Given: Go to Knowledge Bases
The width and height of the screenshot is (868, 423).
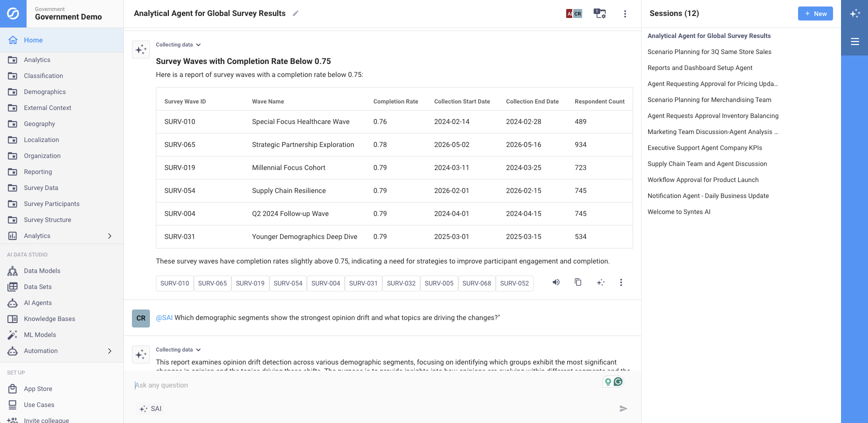Looking at the screenshot, I should click(49, 319).
